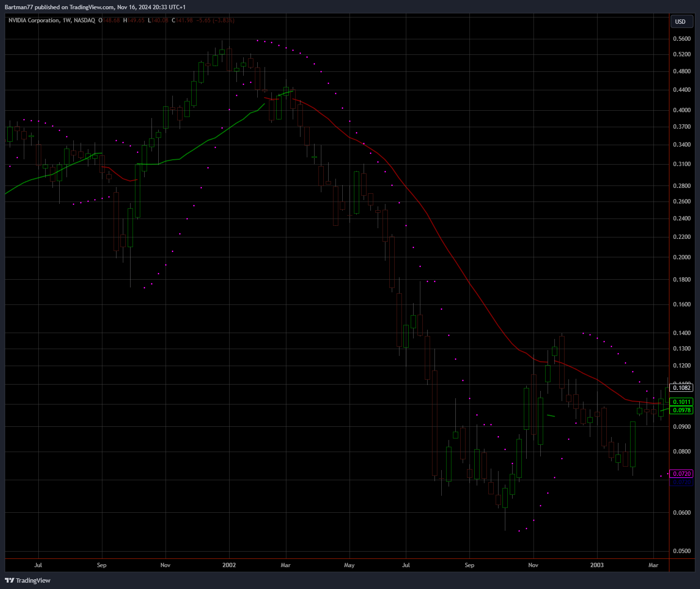
Task: Click the change value -5.65 (-3.83%)
Action: click(x=216, y=20)
